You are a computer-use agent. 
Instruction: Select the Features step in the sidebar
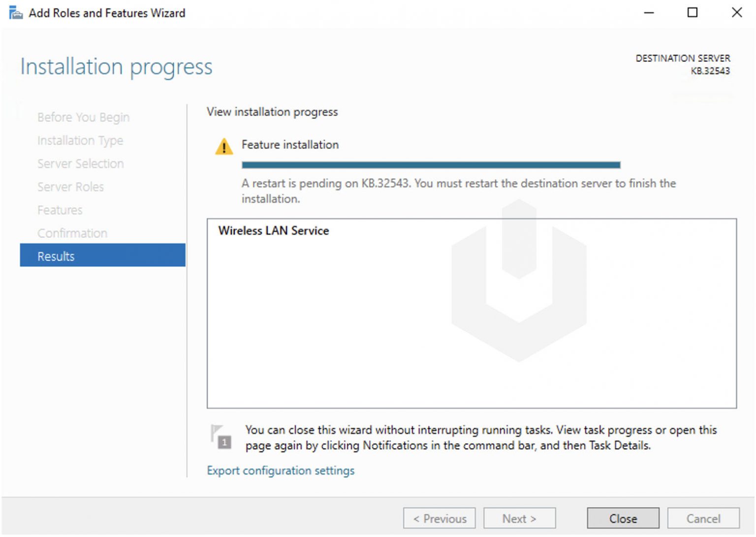(x=60, y=210)
